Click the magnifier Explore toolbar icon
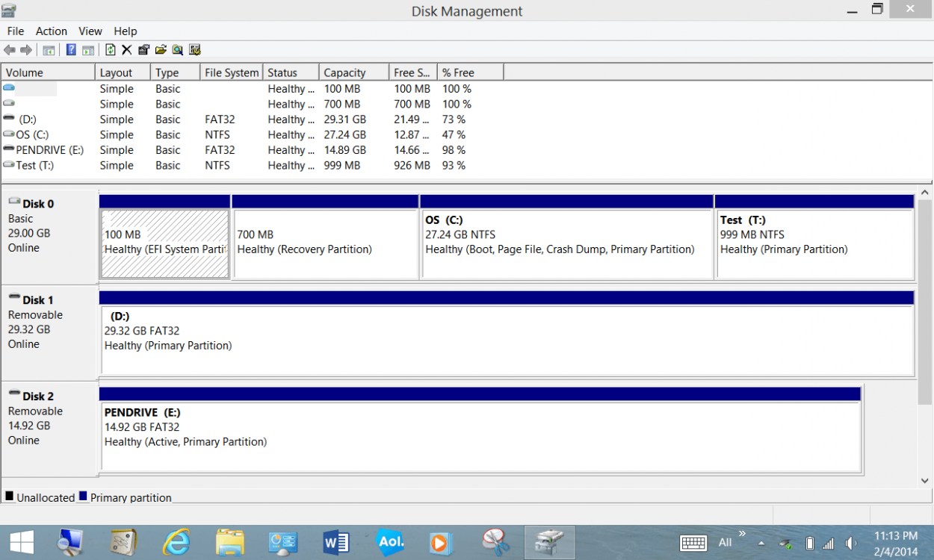This screenshot has height=560, width=934. 178,50
